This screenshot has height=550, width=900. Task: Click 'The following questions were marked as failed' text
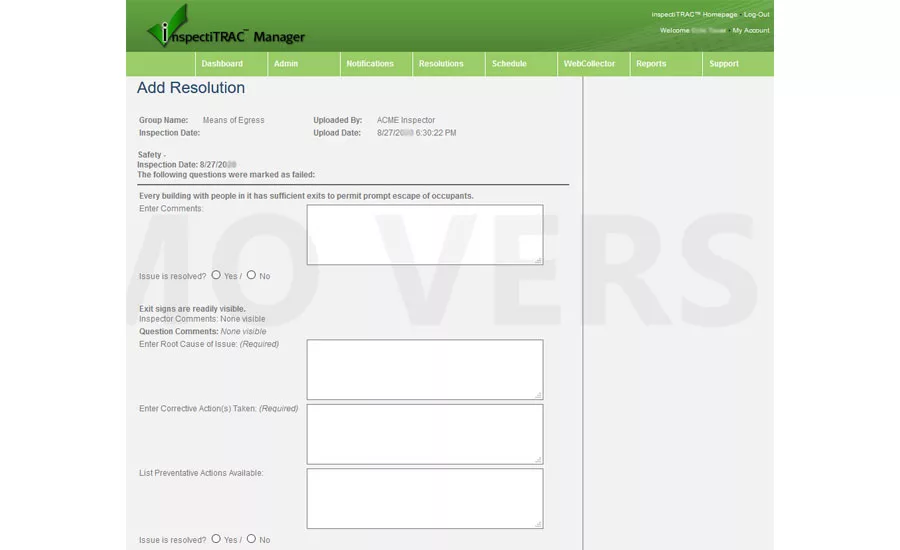pos(226,175)
